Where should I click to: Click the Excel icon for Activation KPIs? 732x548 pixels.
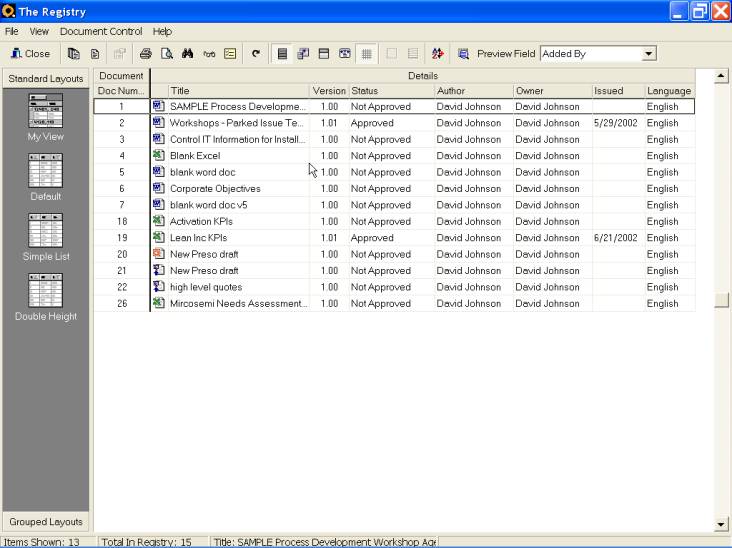(x=159, y=220)
